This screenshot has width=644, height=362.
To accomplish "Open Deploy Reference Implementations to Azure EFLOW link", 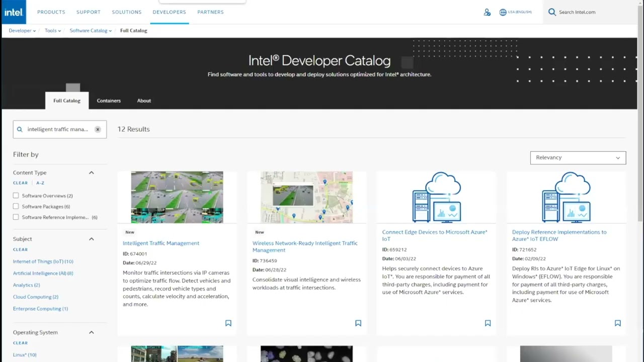I will (x=559, y=235).
